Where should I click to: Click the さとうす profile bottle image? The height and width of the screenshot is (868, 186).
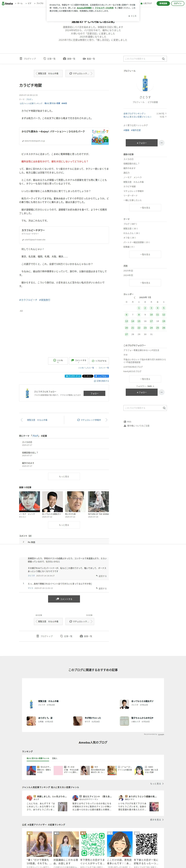(145, 84)
